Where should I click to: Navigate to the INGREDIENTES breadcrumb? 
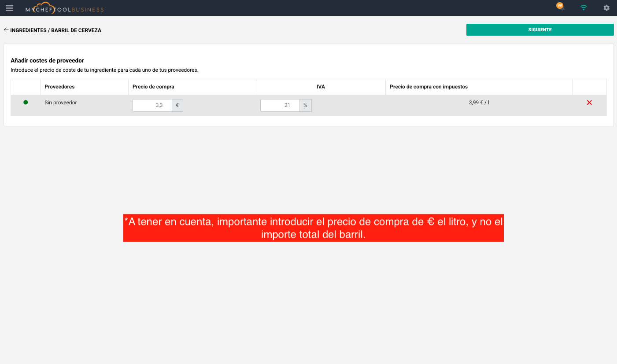point(28,30)
